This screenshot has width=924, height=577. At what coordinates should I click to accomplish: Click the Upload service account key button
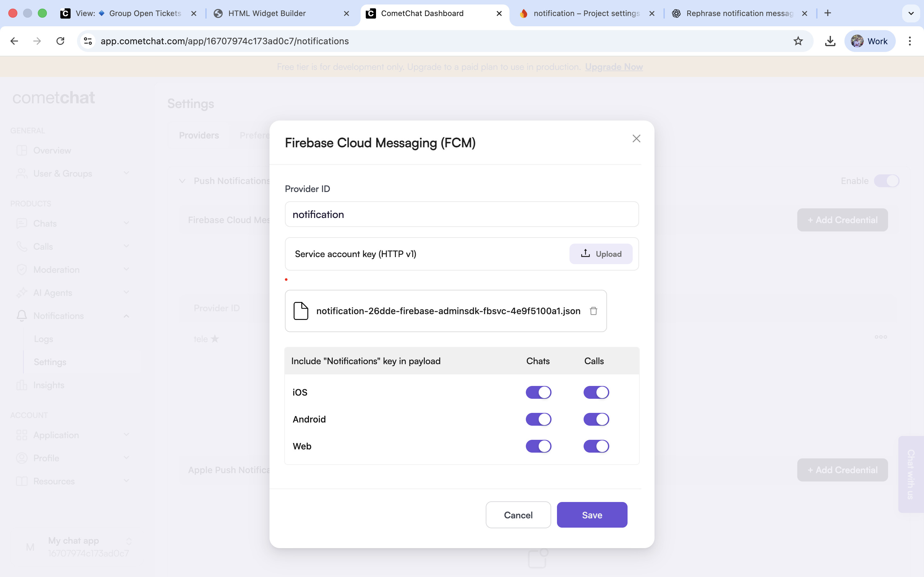click(601, 254)
